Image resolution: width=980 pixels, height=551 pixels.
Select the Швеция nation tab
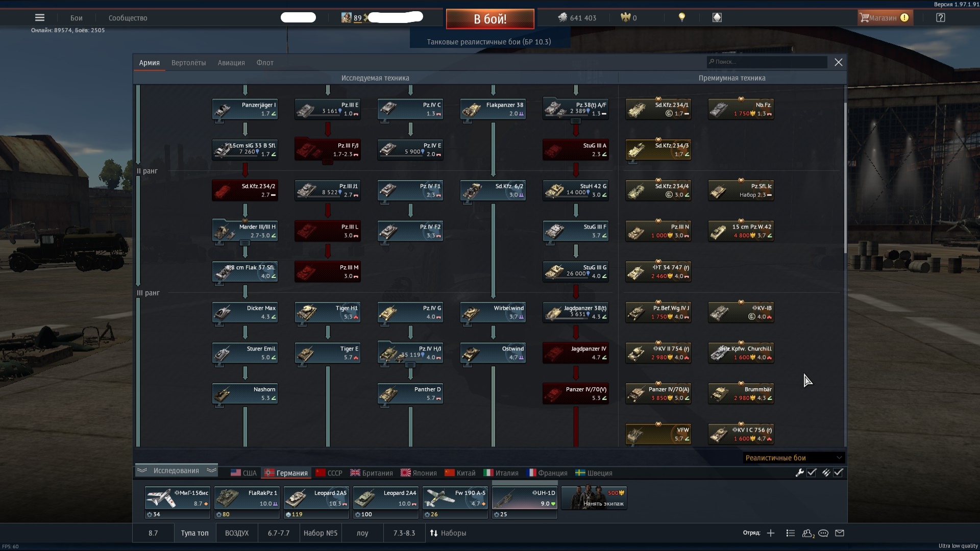594,473
